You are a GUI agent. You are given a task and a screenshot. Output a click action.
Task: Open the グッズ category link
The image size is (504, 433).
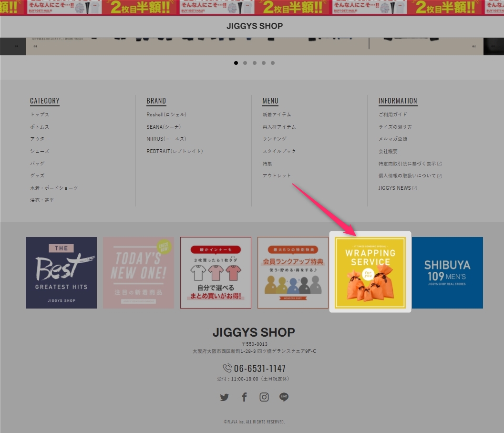(x=37, y=175)
